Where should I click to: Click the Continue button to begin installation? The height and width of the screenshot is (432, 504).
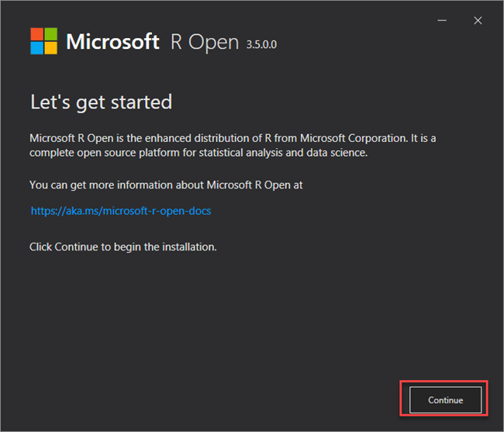[445, 400]
